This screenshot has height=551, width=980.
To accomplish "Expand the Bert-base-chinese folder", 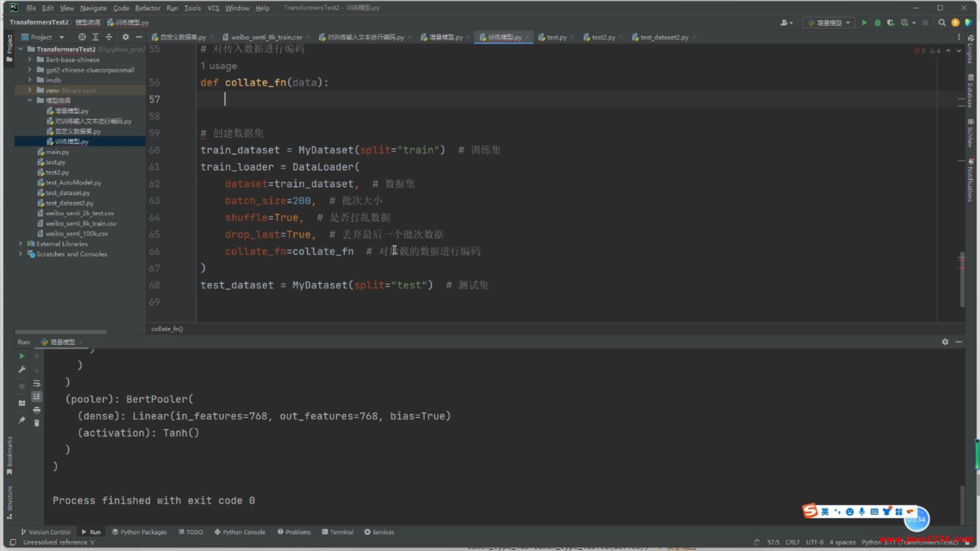I will tap(30, 60).
